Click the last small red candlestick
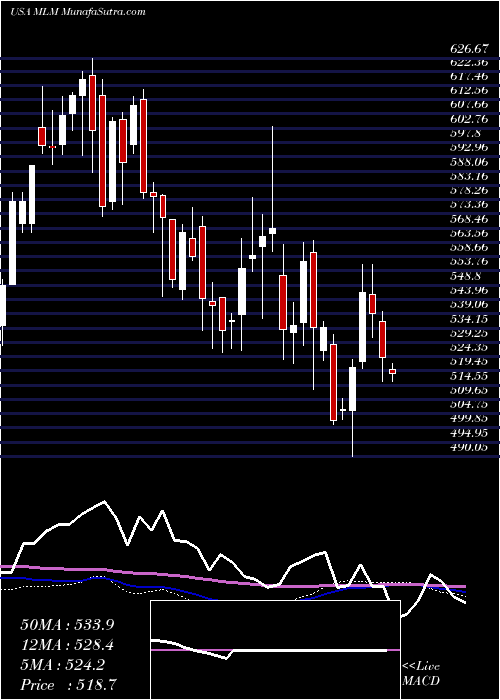Viewport: 500px width, 700px height. 392,371
